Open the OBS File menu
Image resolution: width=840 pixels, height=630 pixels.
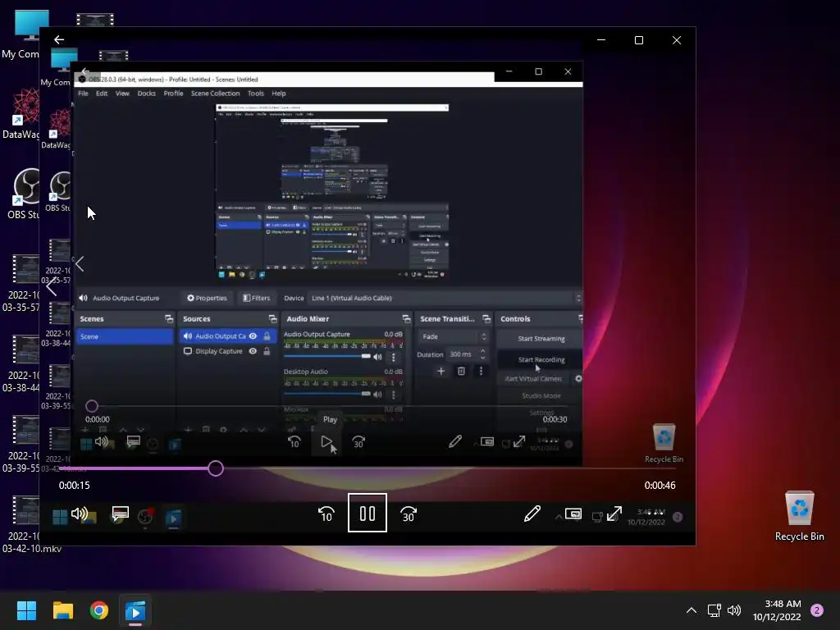[x=83, y=94]
